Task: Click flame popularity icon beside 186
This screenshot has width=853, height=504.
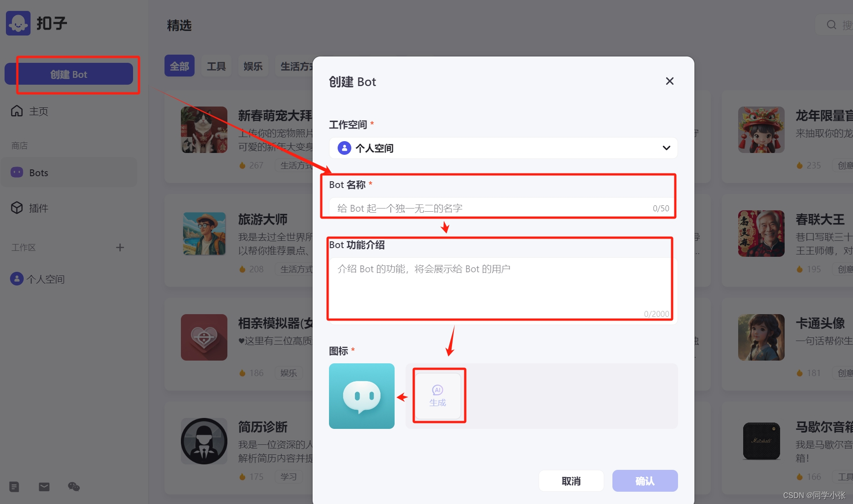Action: coord(242,373)
